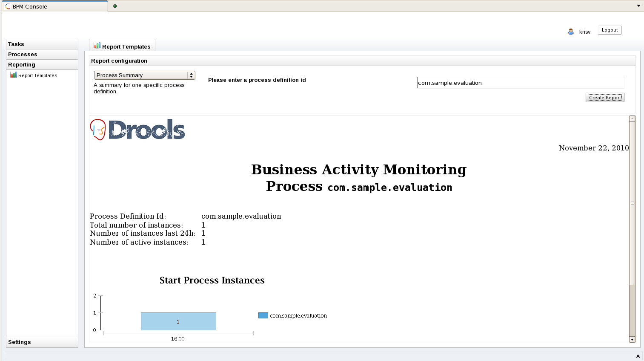644x361 pixels.
Task: Click the sidebar Report Templates chart icon
Action: click(14, 75)
